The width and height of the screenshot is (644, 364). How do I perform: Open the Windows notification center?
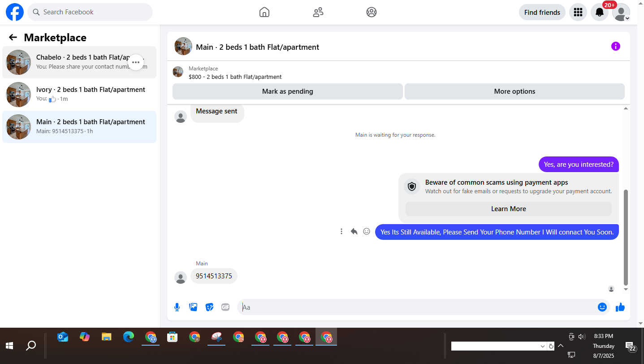631,347
